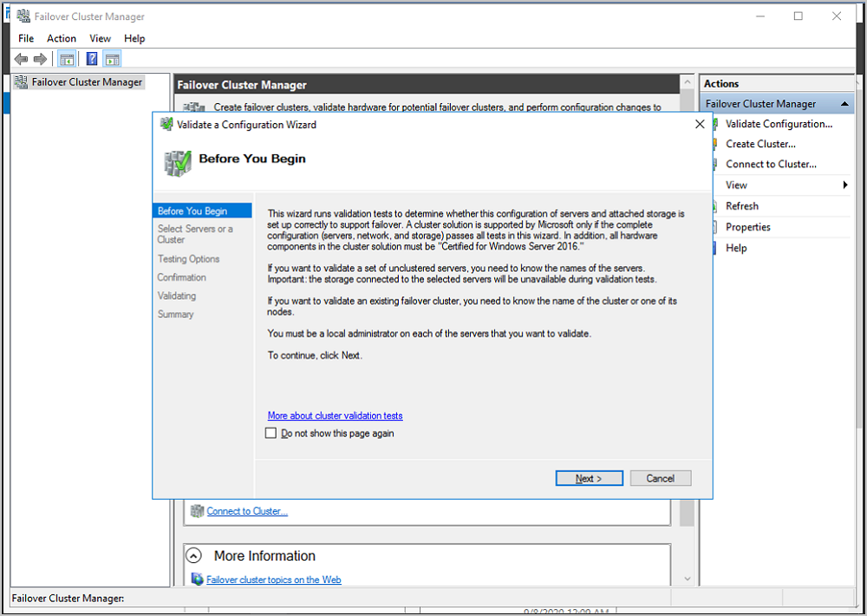Click the Failover Cluster Manager title bar icon
Viewport: 867px width, 616px height.
coord(23,16)
